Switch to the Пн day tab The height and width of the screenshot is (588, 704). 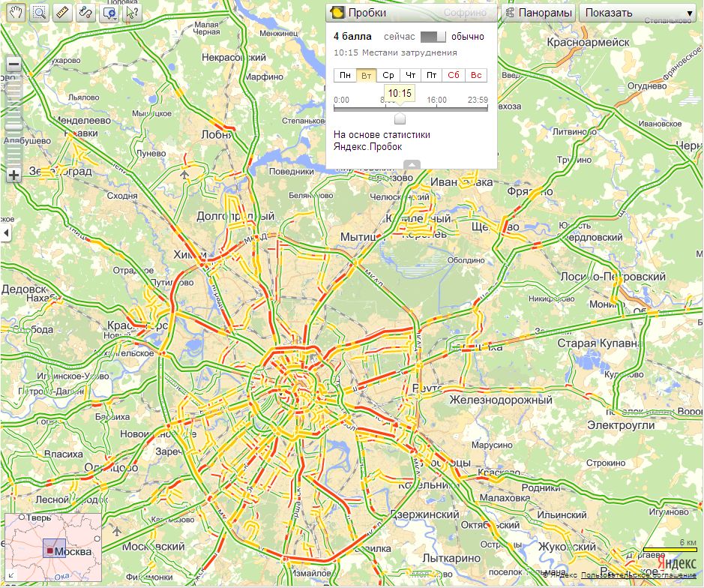(x=345, y=75)
